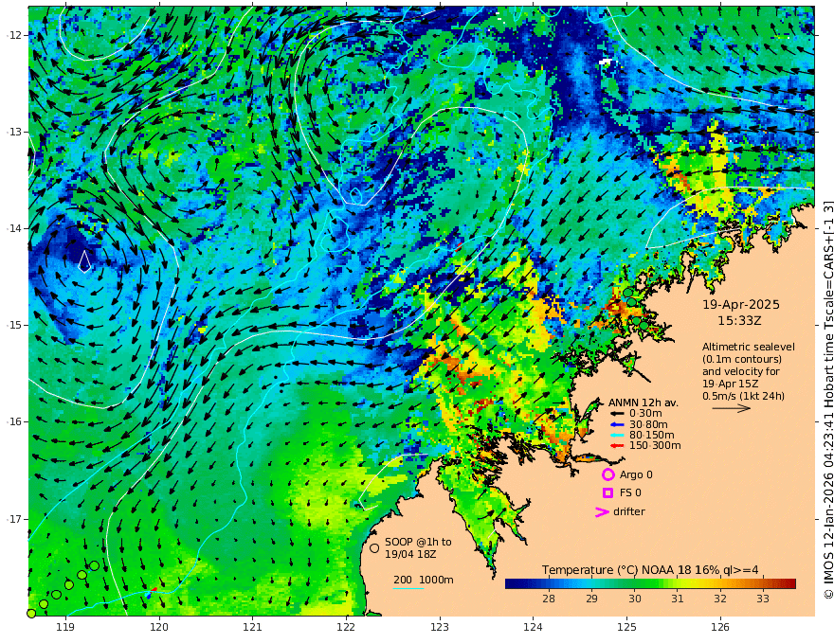The image size is (834, 644).
Task: Click latitude axis label '-17'
Action: (13, 519)
